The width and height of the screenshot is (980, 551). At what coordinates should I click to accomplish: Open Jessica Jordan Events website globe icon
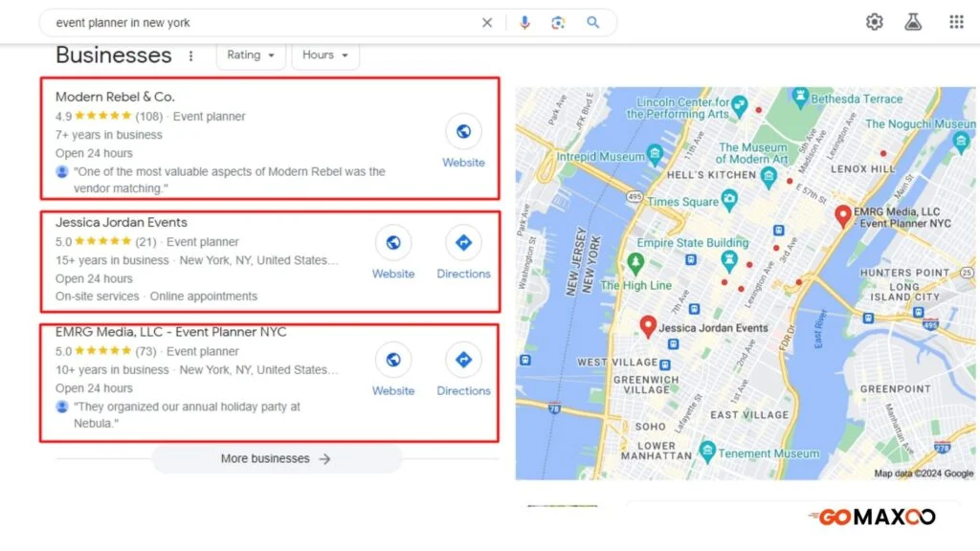tap(393, 242)
